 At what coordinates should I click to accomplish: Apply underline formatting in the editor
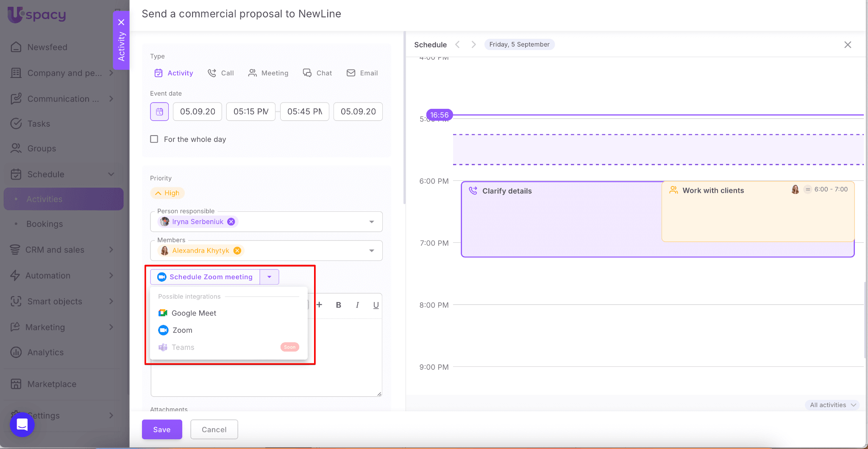[x=376, y=305]
